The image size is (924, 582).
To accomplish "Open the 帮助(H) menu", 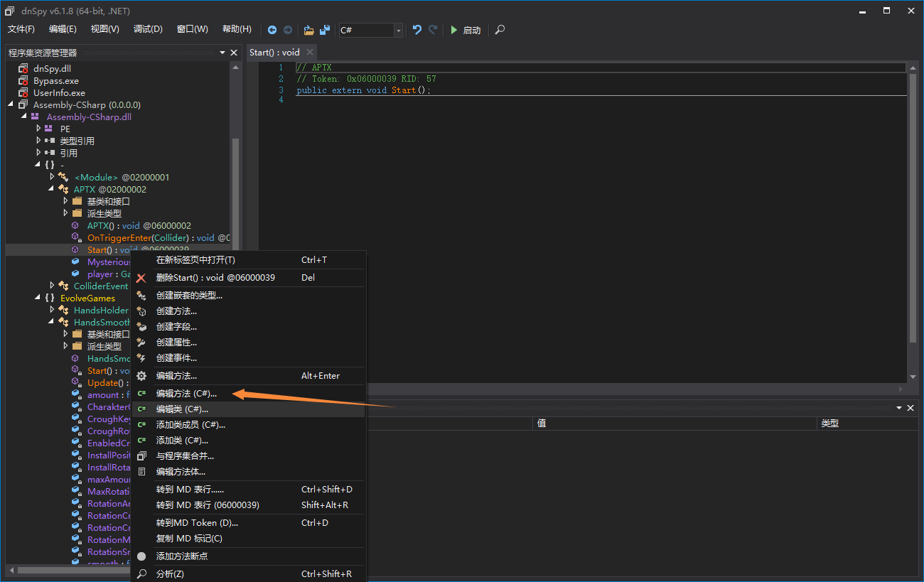I will click(x=237, y=29).
